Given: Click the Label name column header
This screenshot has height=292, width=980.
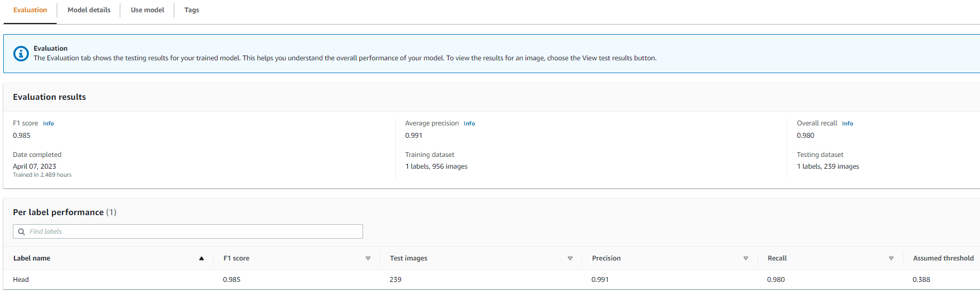Looking at the screenshot, I should click(x=32, y=258).
